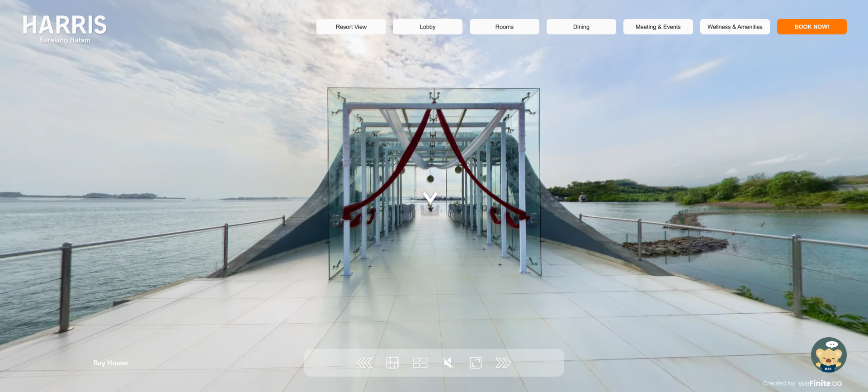Click the HARRIS Barelang Batam logo

coord(65,29)
